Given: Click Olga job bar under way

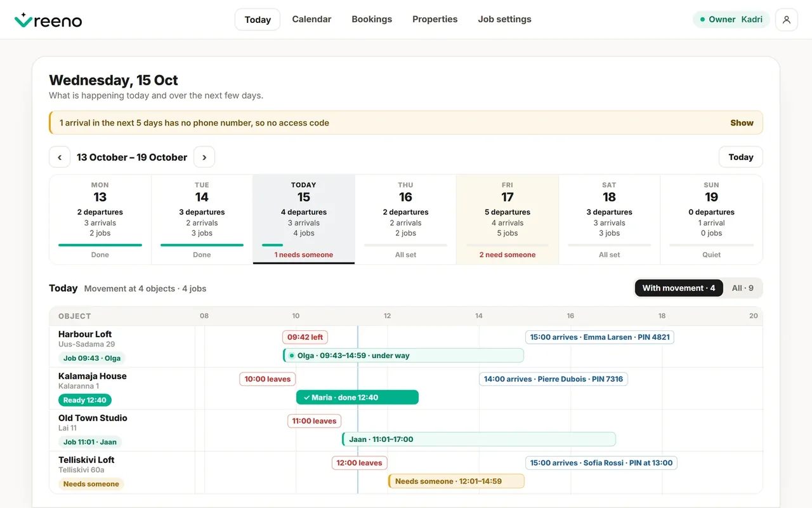Looking at the screenshot, I should point(403,356).
